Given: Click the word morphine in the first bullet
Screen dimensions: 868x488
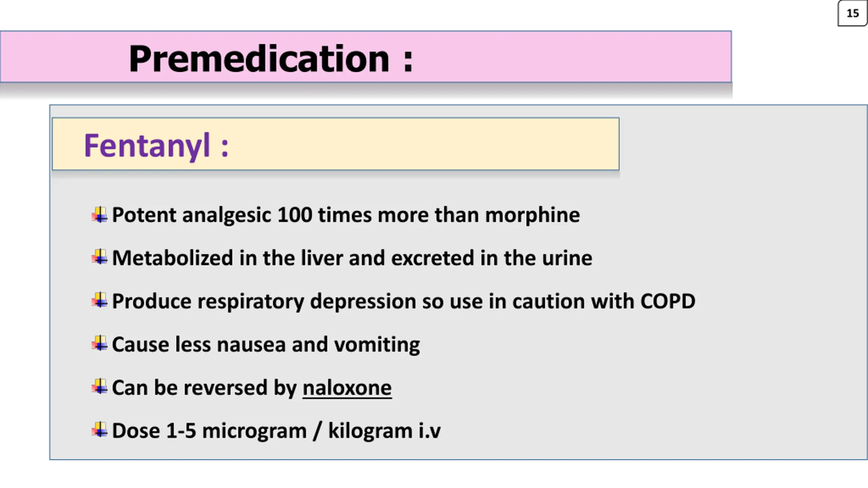Looking at the screenshot, I should tap(532, 215).
